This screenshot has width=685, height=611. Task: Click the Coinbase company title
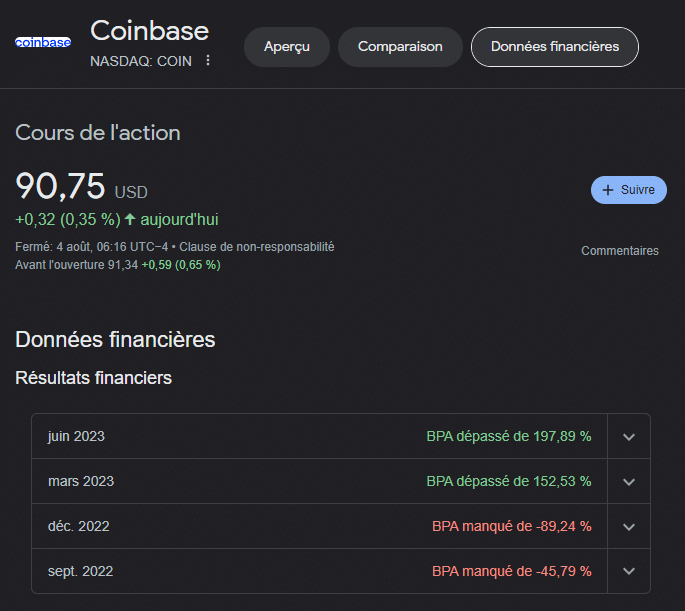[149, 31]
